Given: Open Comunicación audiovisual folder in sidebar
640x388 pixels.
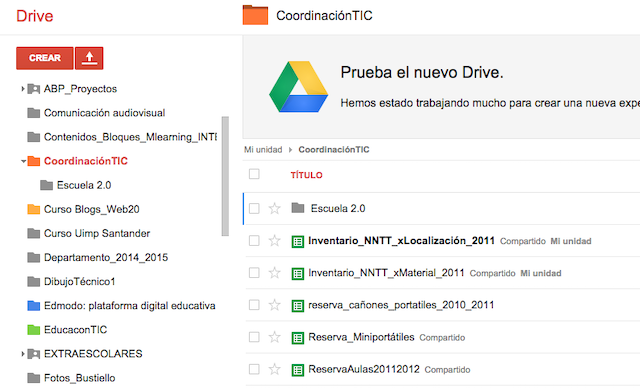Looking at the screenshot, I should 104,113.
